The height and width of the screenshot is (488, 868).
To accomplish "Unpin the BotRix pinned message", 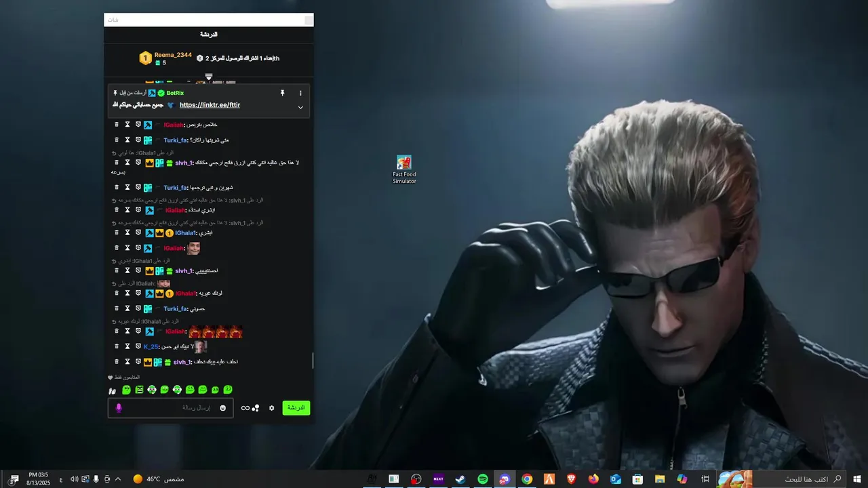I will click(282, 93).
